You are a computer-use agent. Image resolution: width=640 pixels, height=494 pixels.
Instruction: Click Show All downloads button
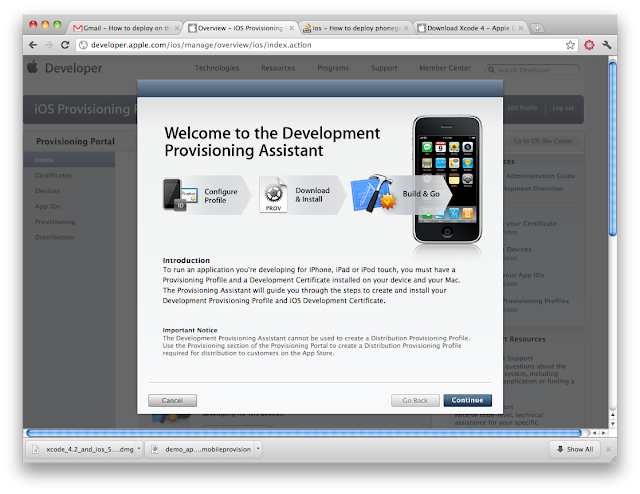(575, 449)
